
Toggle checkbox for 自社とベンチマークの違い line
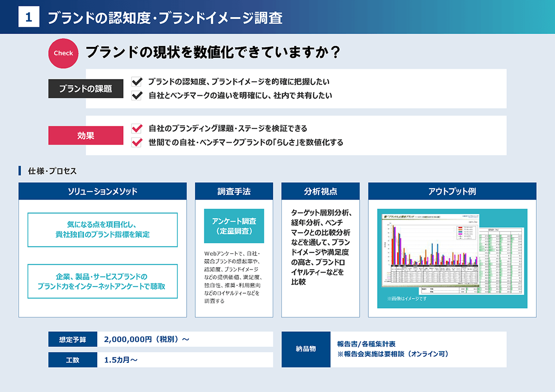point(137,96)
